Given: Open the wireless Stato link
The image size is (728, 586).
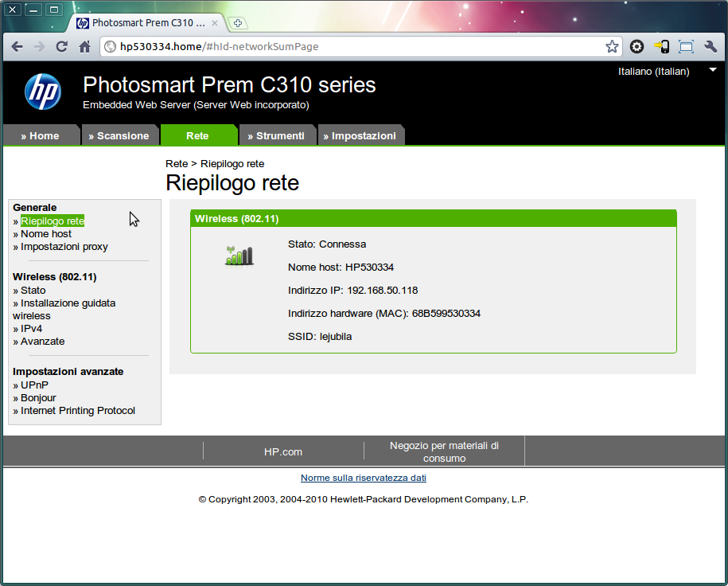Looking at the screenshot, I should click(33, 291).
